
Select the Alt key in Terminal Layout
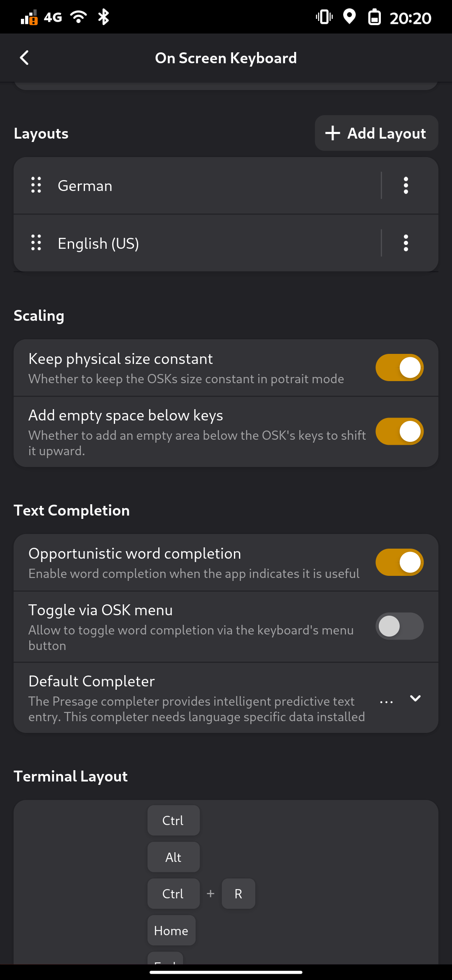[173, 857]
